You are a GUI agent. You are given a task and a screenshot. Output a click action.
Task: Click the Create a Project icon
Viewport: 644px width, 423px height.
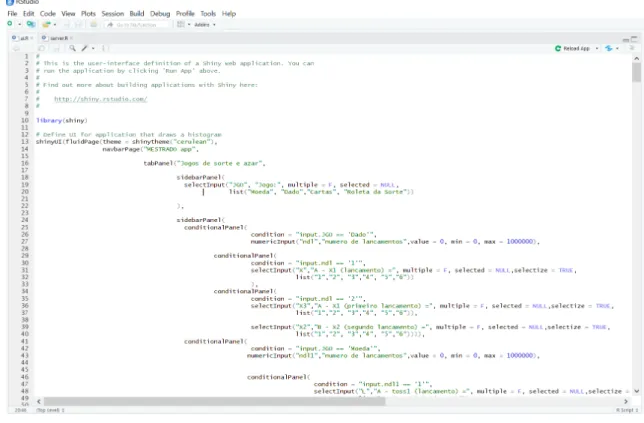pos(31,25)
